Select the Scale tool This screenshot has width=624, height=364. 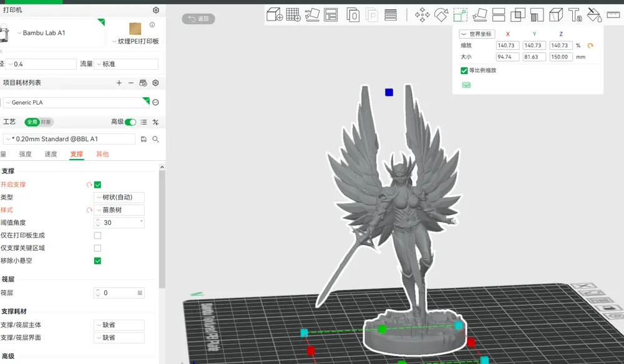pos(461,15)
